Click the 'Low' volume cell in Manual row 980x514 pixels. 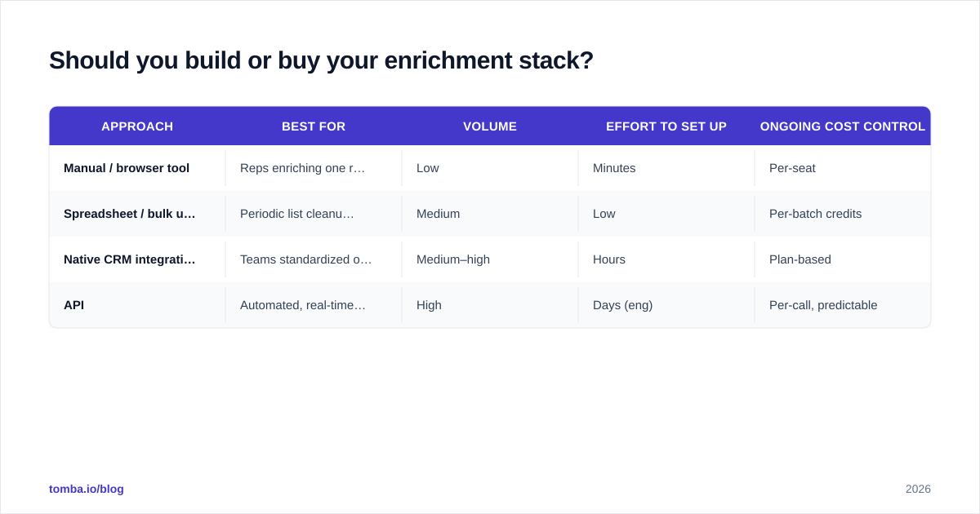[490, 168]
